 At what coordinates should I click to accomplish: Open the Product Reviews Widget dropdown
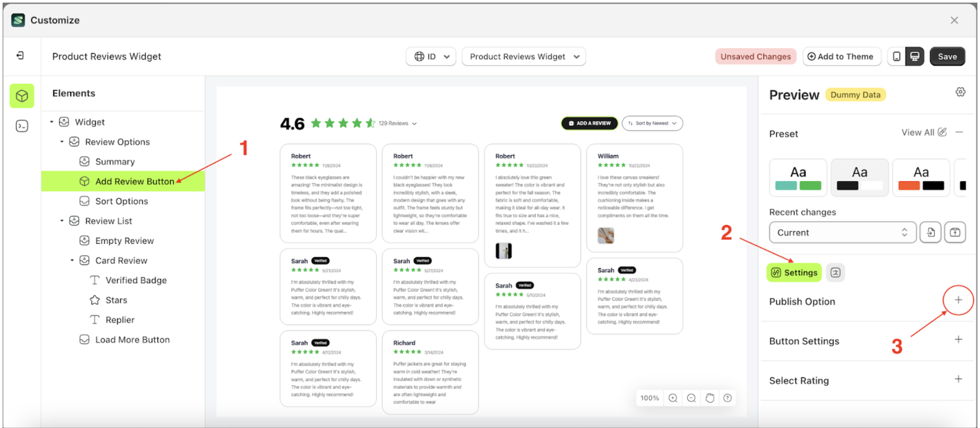(524, 56)
